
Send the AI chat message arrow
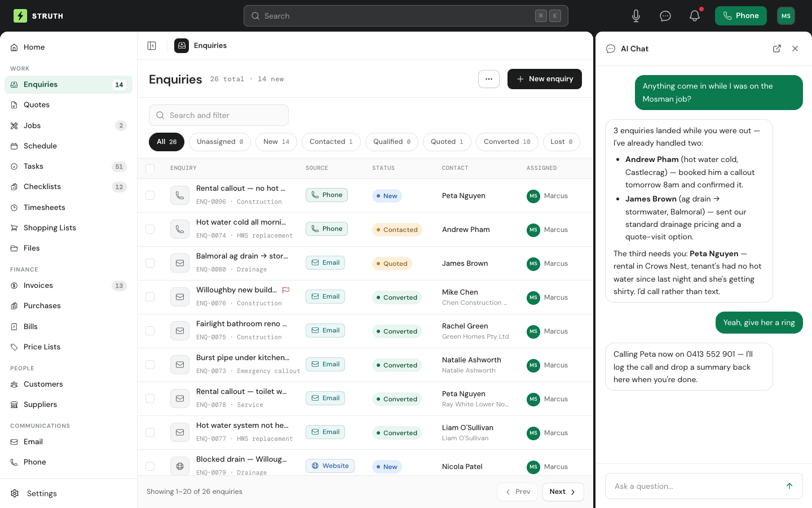click(789, 486)
